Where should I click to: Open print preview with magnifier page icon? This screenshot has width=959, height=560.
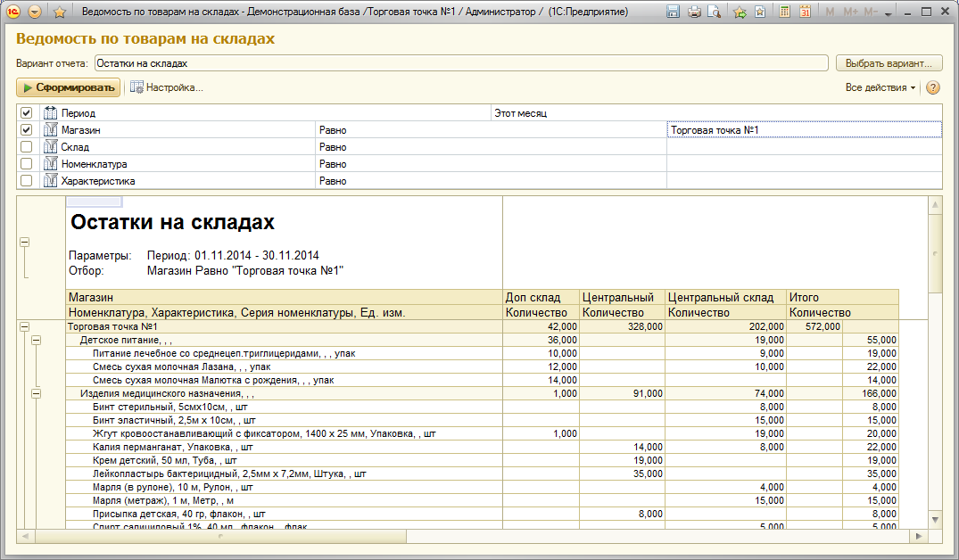tap(713, 12)
